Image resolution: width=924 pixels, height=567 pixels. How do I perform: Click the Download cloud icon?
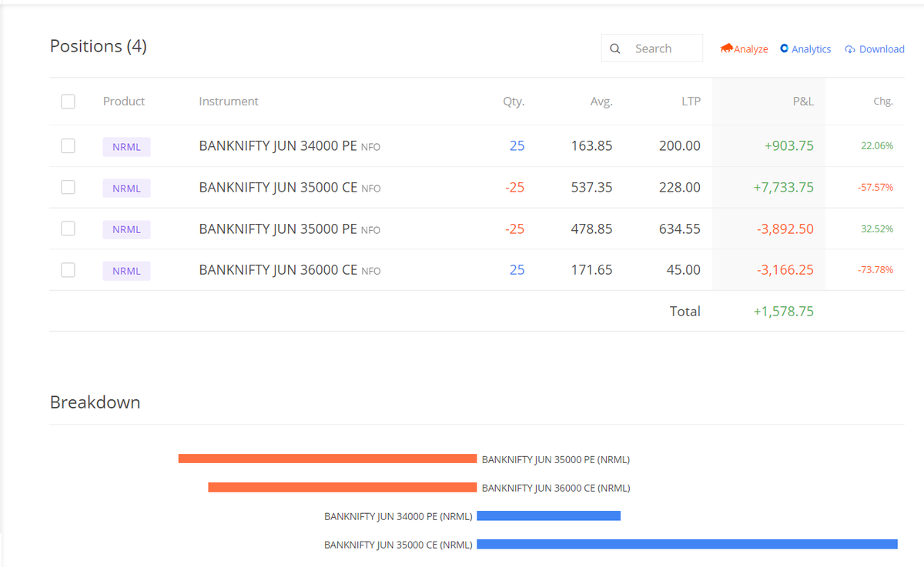pos(849,48)
